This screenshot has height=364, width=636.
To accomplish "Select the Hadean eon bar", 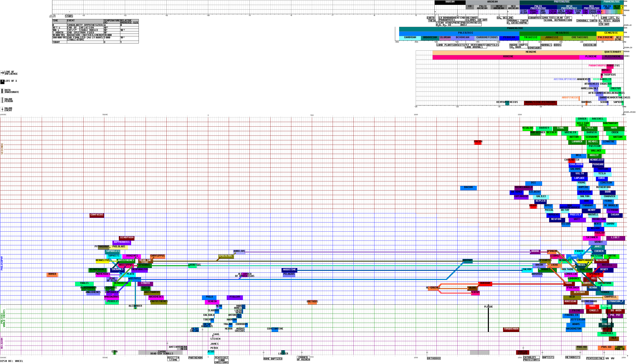I will pos(450,2).
